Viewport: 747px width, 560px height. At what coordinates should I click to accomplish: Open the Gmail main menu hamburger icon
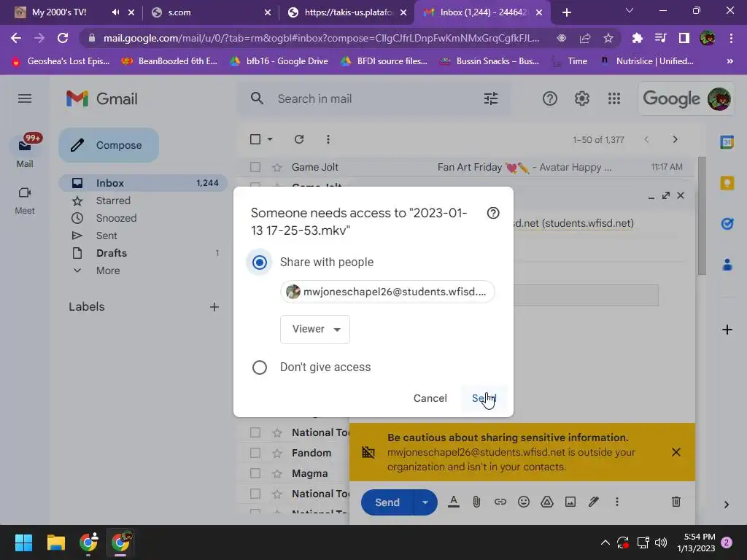[x=25, y=98]
